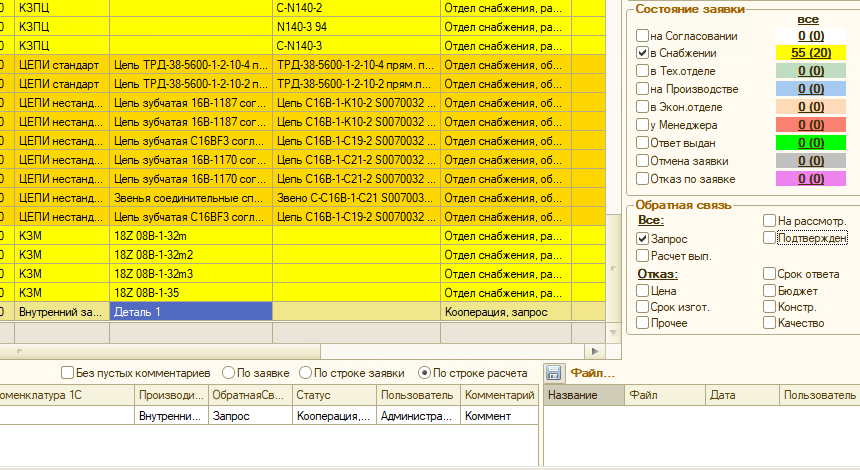
Task: Sort by the 'Название' column header
Action: [x=584, y=395]
